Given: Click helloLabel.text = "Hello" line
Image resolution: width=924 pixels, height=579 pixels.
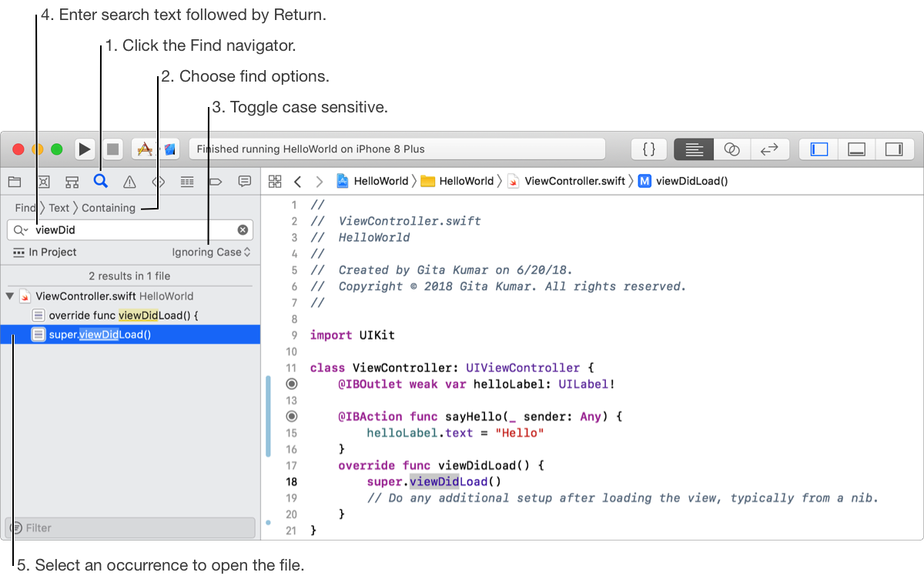Looking at the screenshot, I should [x=456, y=433].
